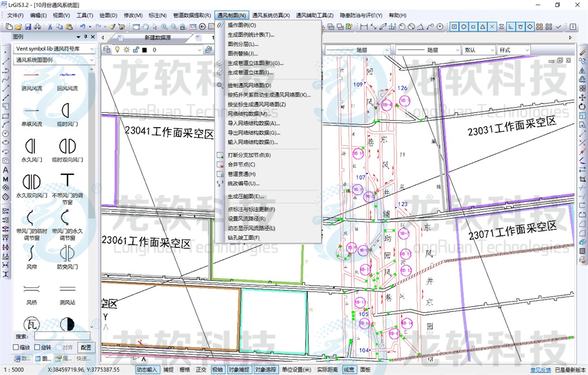Enable the 旋转 checkbox in the legend panel

[36, 347]
